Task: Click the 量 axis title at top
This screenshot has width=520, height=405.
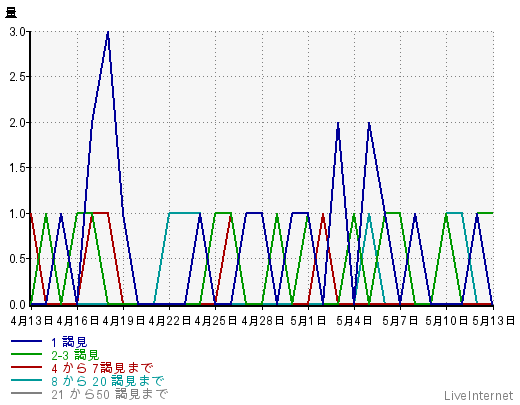Action: pyautogui.click(x=11, y=12)
